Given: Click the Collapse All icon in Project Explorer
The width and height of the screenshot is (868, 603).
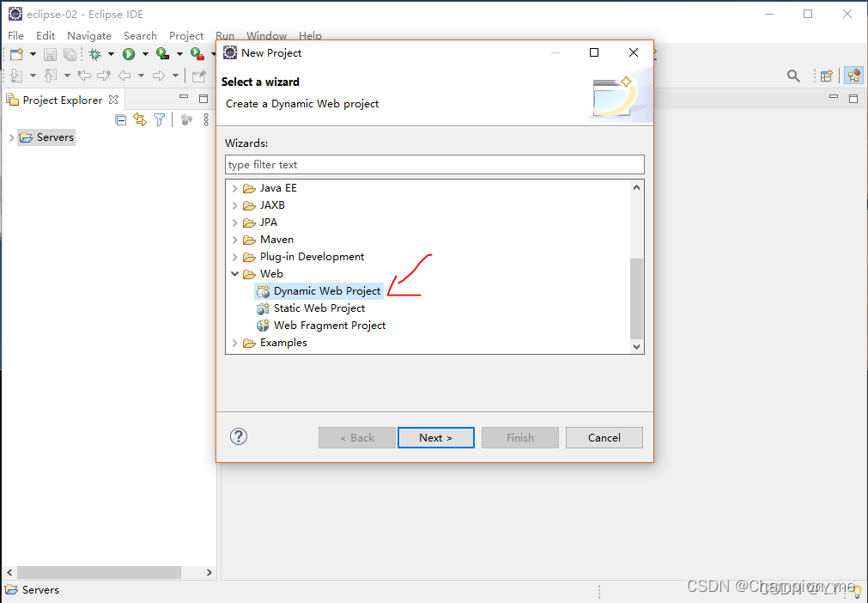Looking at the screenshot, I should 121,119.
